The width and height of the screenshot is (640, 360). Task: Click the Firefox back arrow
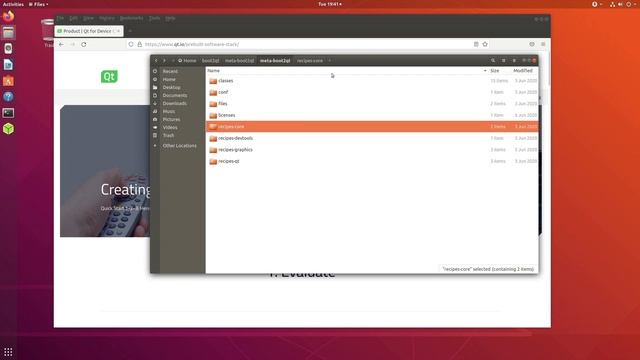coord(61,44)
